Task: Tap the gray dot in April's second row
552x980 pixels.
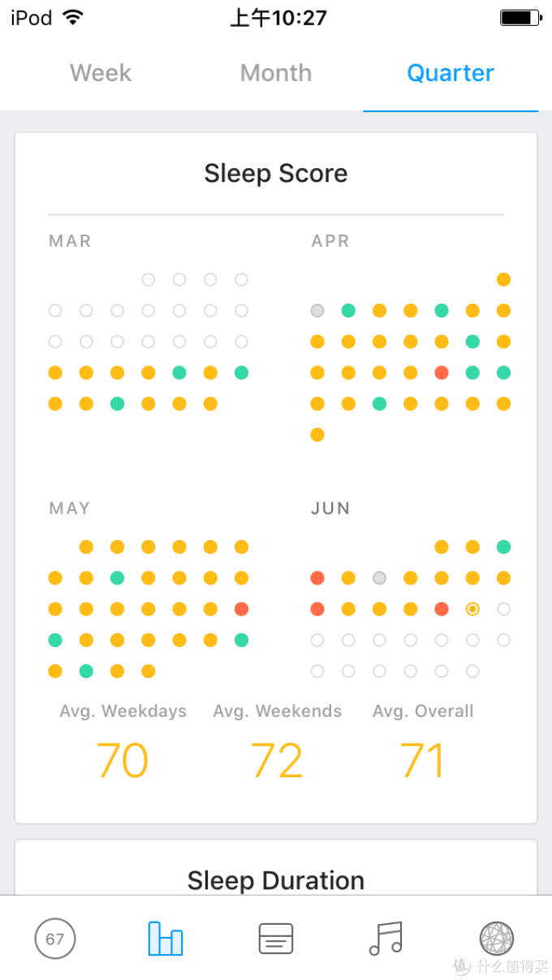Action: point(317,310)
